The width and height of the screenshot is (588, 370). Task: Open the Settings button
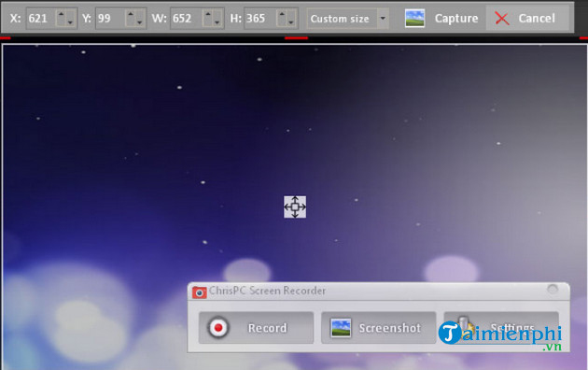click(501, 328)
